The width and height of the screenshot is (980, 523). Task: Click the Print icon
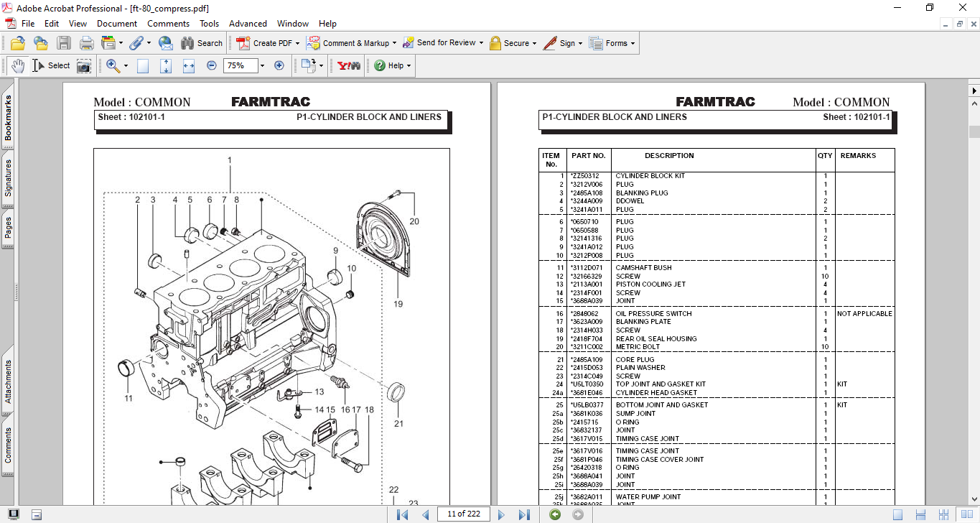point(87,43)
